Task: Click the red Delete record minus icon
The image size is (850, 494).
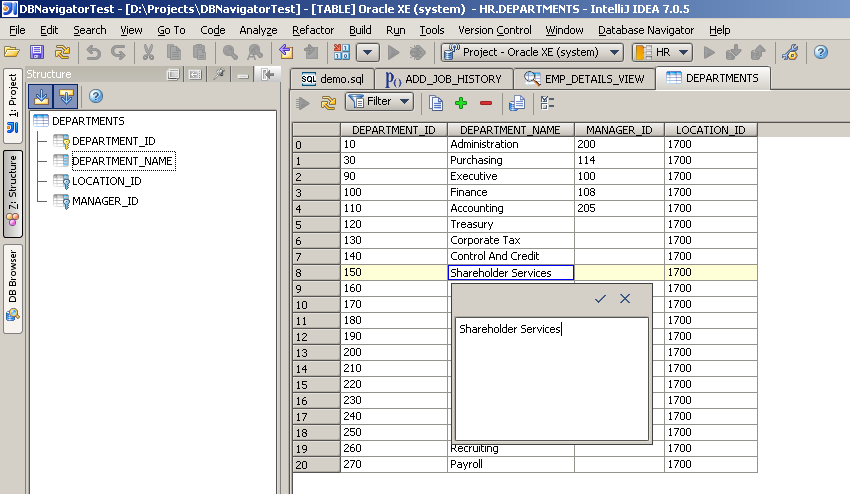Action: click(x=486, y=103)
